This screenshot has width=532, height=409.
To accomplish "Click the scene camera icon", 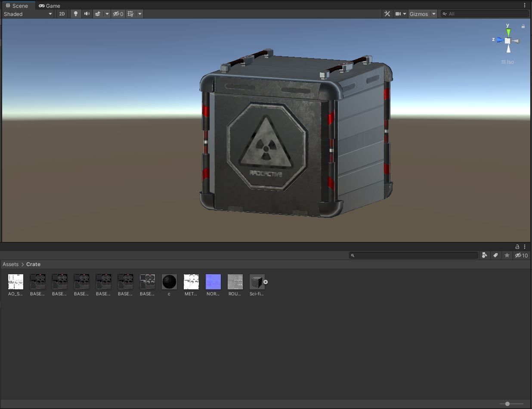I will tap(397, 13).
